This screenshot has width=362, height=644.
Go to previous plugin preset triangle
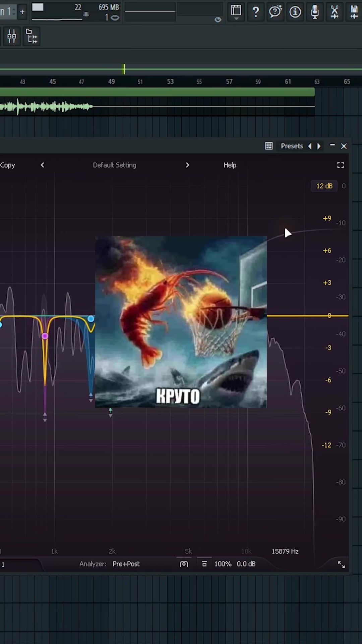[310, 146]
